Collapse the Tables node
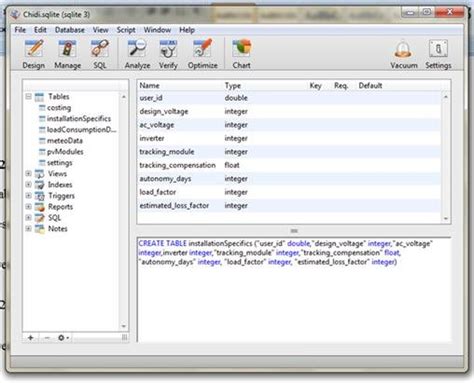Viewport: 474px width, 383px height. [x=28, y=96]
